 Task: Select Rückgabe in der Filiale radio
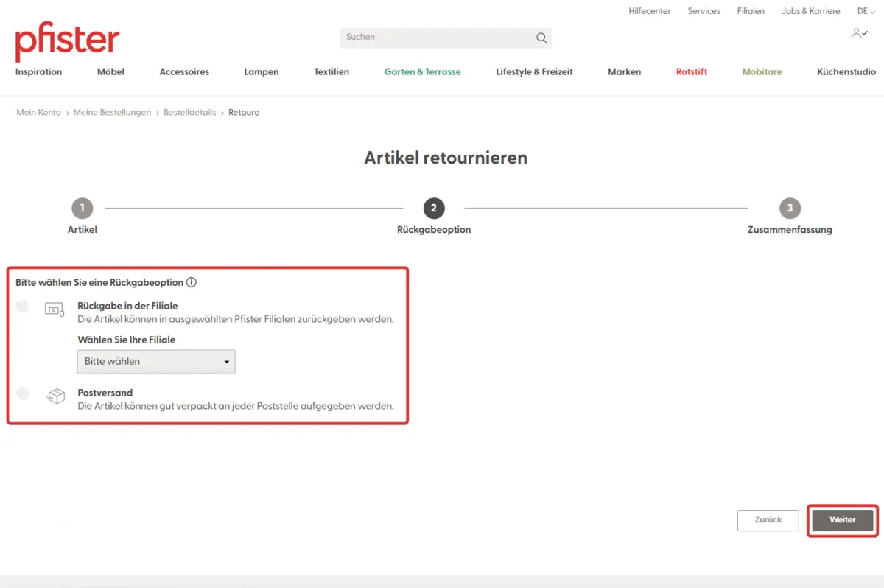[23, 307]
